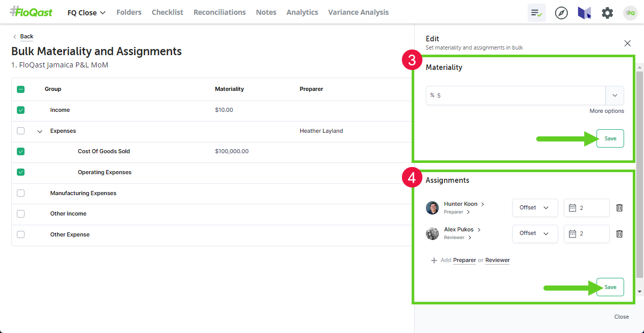
Task: Click the Add Reviewer link
Action: coord(497,260)
